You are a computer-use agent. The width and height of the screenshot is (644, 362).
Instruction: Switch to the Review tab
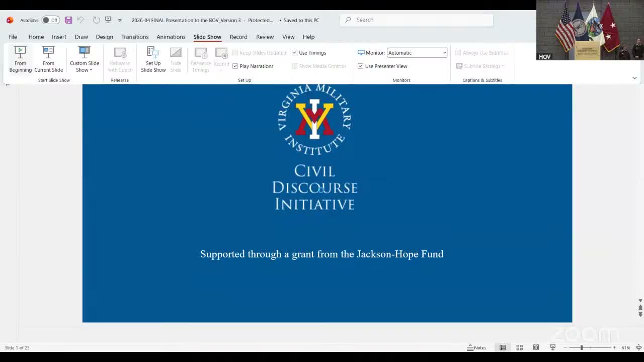pyautogui.click(x=265, y=37)
